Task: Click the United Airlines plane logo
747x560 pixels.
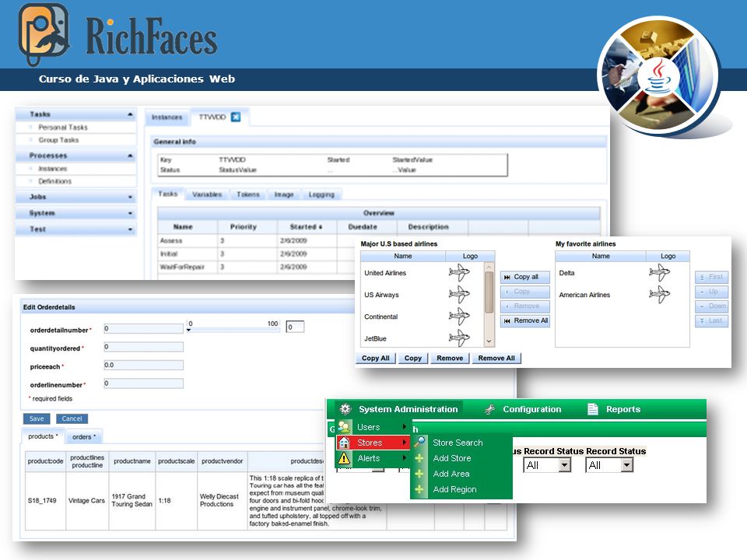Action: (x=459, y=273)
